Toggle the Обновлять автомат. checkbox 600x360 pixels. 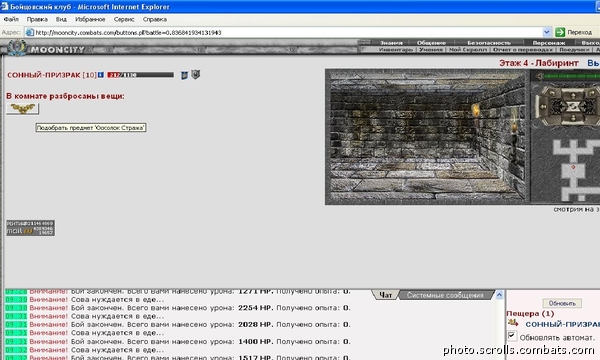click(x=512, y=336)
